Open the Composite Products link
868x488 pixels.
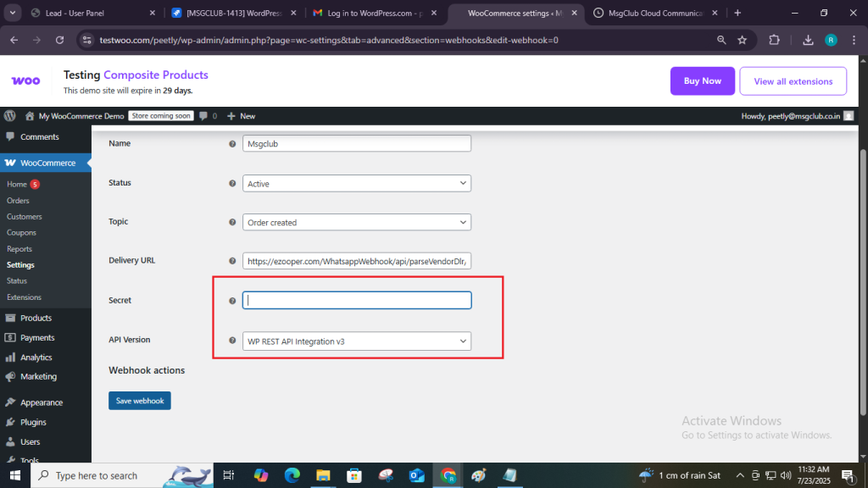click(x=156, y=75)
